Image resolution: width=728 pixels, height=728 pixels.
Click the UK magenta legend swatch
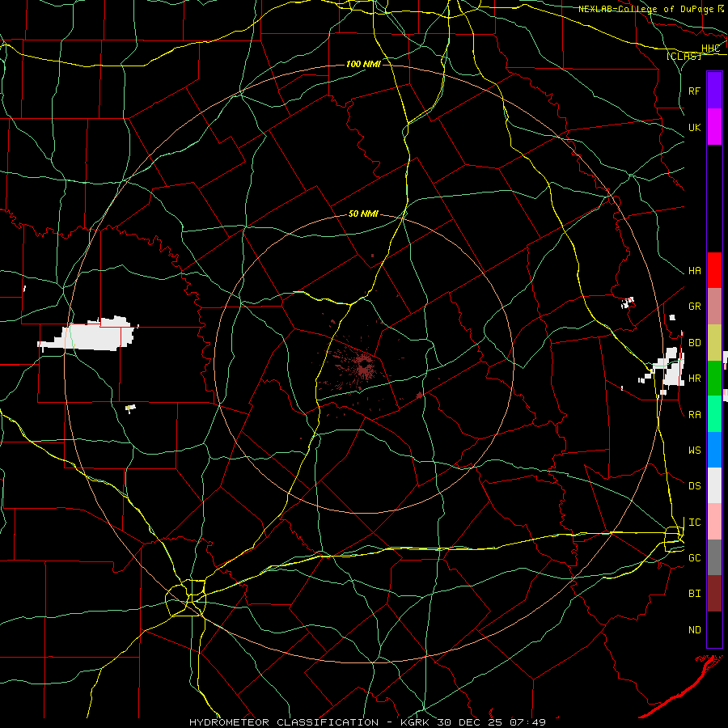point(714,127)
